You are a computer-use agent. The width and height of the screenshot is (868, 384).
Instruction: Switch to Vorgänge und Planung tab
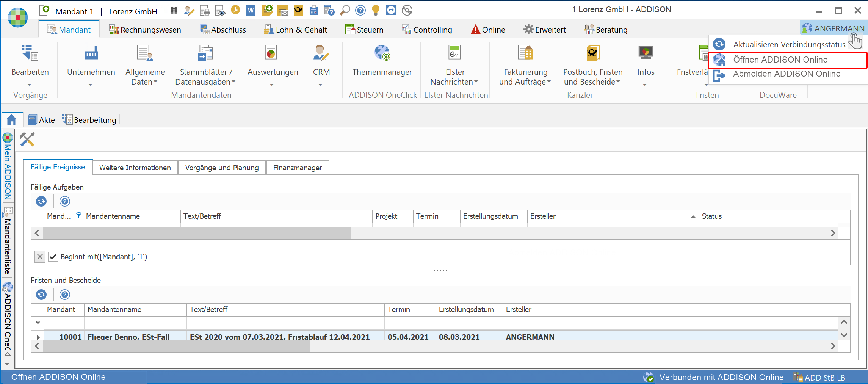click(222, 168)
